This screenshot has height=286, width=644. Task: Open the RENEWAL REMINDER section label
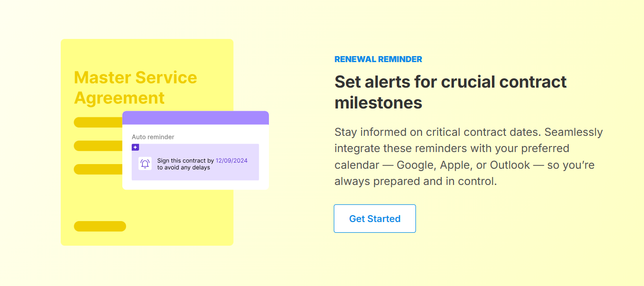[378, 59]
